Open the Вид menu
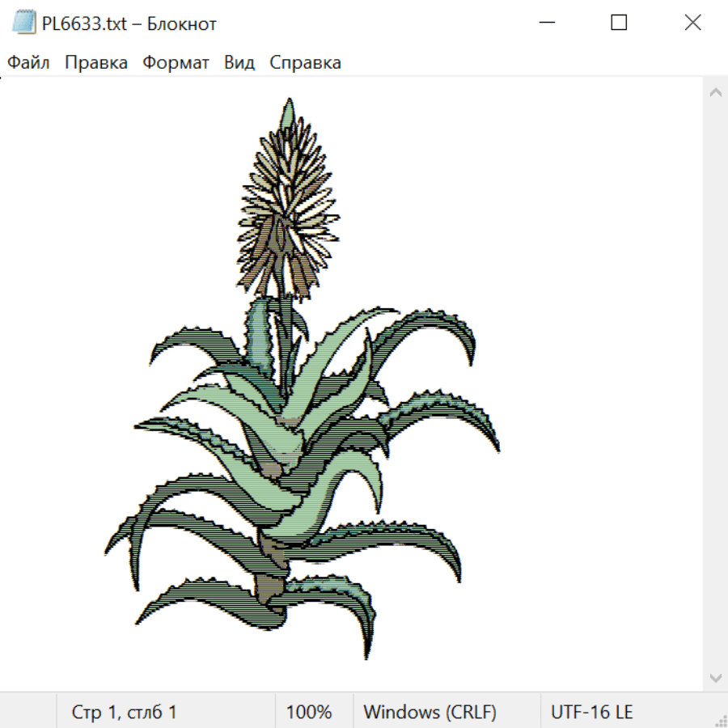Viewport: 728px width, 728px height. [x=239, y=62]
